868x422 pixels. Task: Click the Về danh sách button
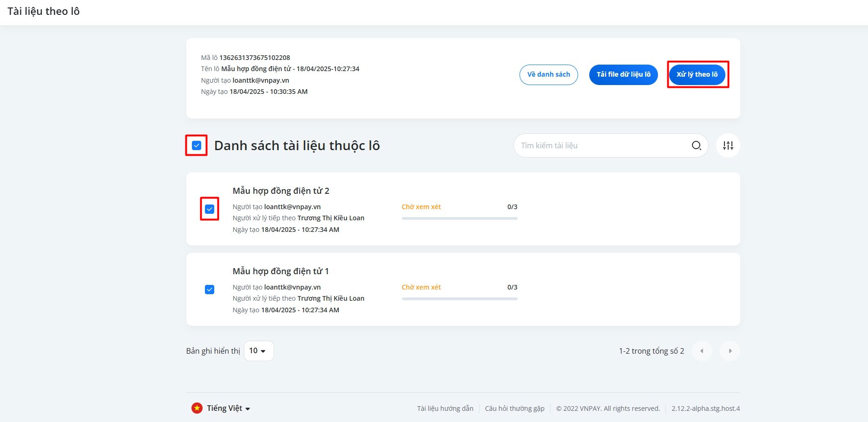pyautogui.click(x=548, y=75)
